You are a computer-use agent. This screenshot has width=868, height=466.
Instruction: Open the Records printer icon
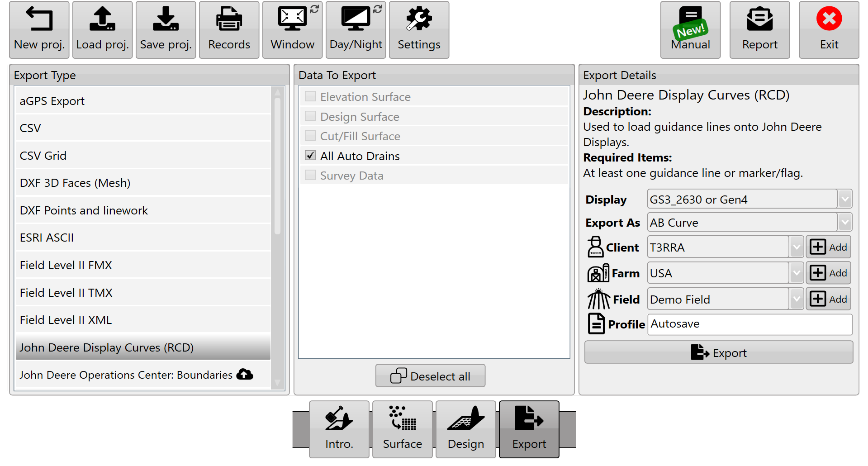(x=229, y=30)
